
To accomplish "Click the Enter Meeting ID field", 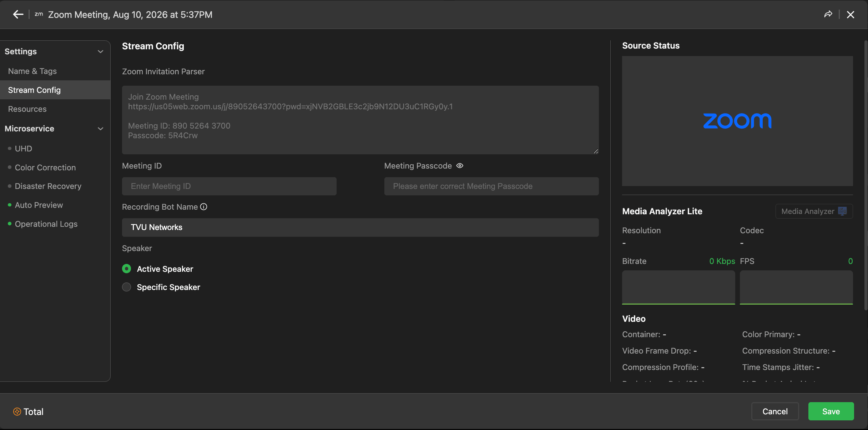I will click(x=229, y=186).
